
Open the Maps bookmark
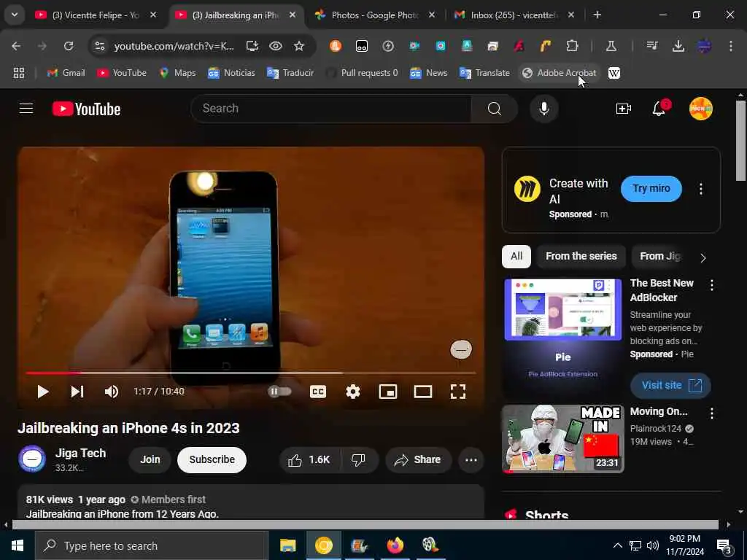[178, 73]
